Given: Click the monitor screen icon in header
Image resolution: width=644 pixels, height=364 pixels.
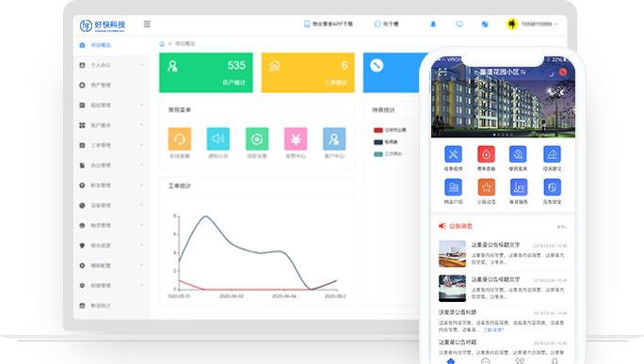Looking at the screenshot, I should pos(459,24).
